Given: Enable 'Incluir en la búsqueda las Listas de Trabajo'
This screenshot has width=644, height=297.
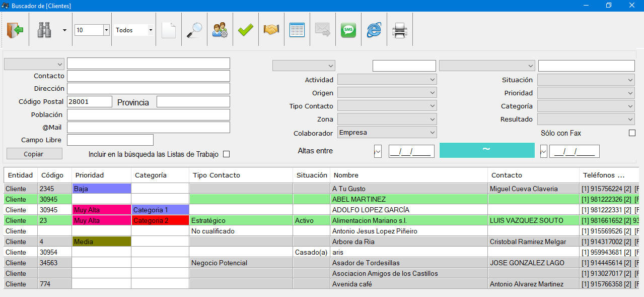Looking at the screenshot, I should (226, 154).
